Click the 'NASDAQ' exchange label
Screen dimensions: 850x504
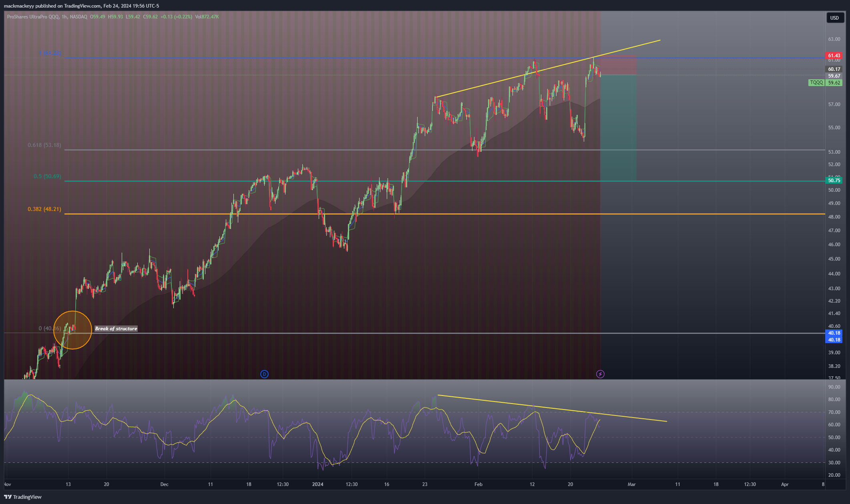78,17
